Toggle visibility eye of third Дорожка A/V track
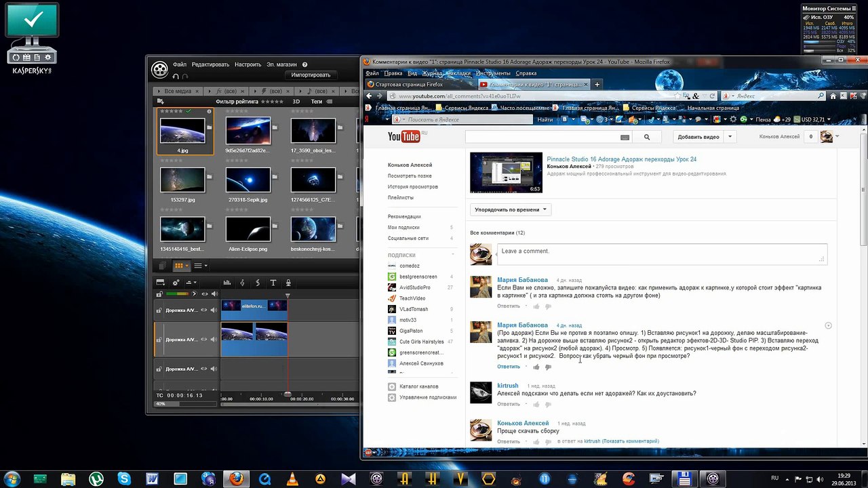The image size is (868, 488). [x=205, y=369]
